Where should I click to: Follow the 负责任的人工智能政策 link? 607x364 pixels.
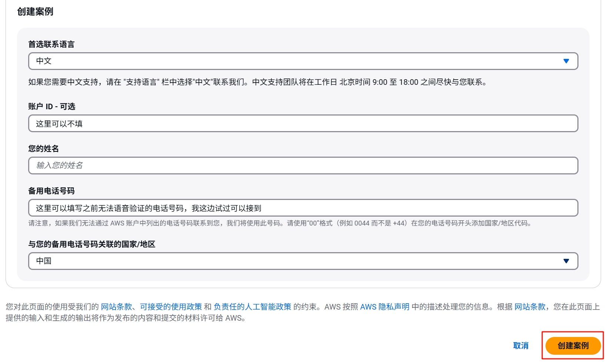coord(252,307)
